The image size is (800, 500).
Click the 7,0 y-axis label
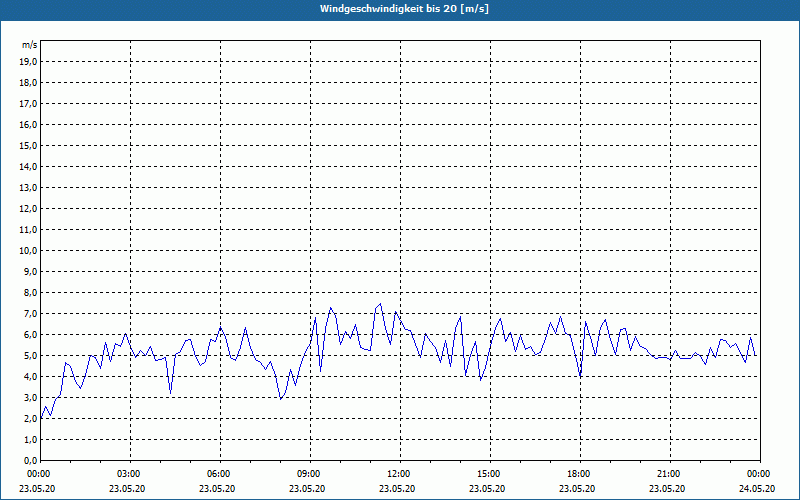tap(30, 313)
